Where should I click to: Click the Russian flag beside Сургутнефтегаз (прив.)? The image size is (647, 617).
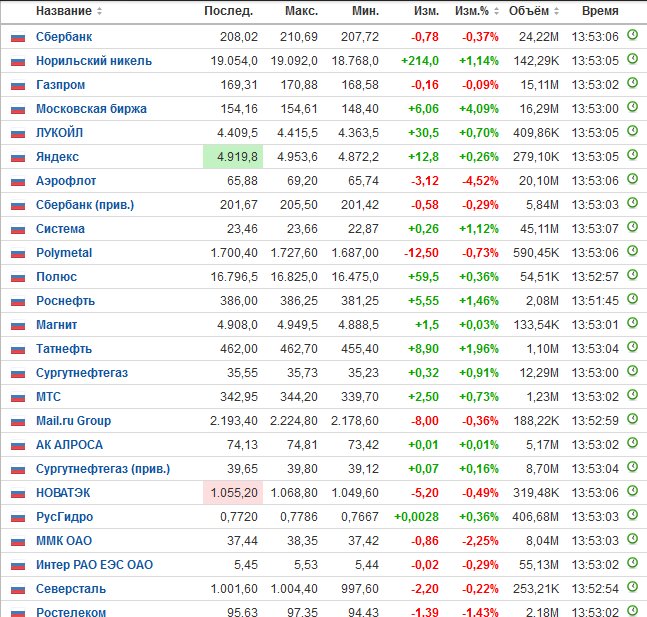[x=18, y=469]
